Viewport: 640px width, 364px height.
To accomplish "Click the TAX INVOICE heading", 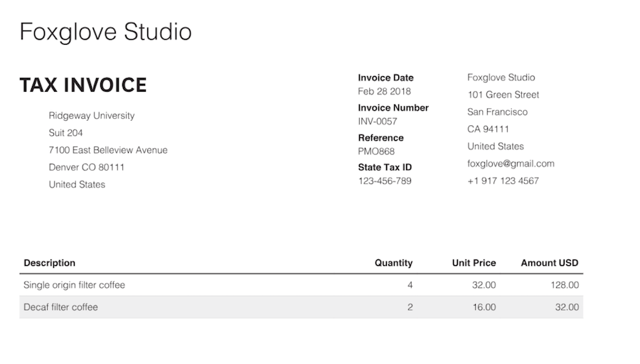I will (x=83, y=85).
